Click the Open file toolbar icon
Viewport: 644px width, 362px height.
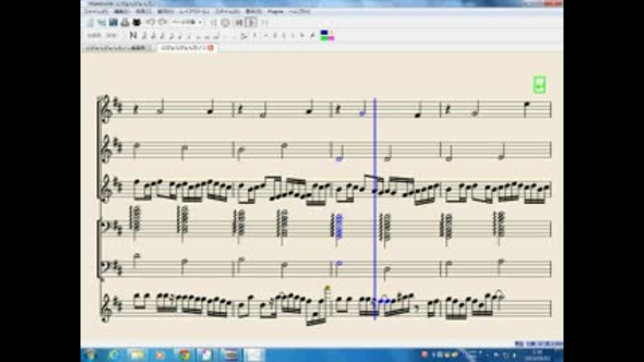tap(101, 23)
